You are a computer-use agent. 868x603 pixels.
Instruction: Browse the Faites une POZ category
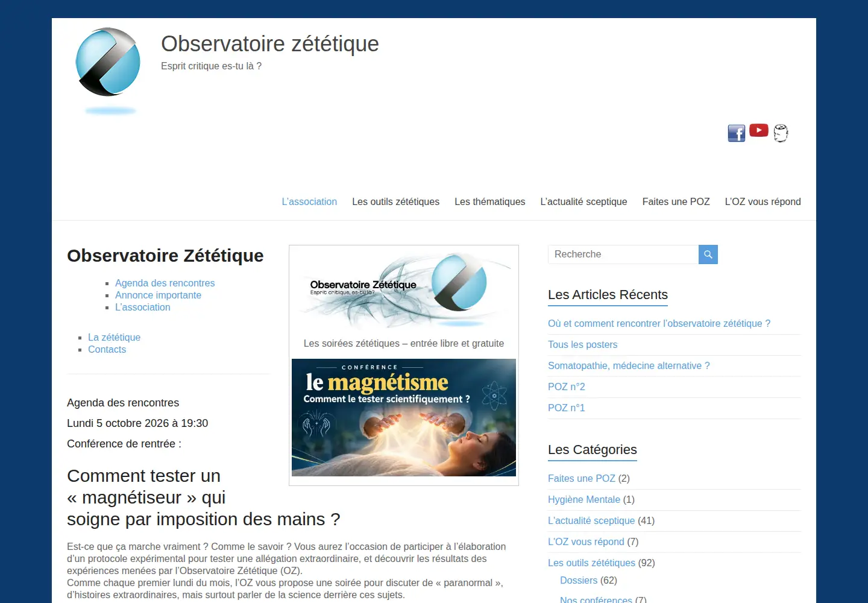tap(581, 479)
